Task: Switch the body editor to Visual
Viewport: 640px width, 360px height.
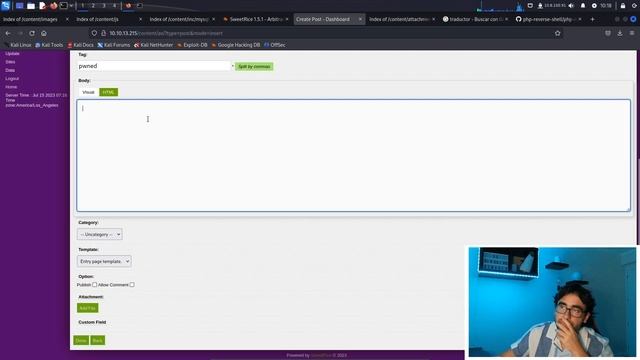Action: coord(88,92)
